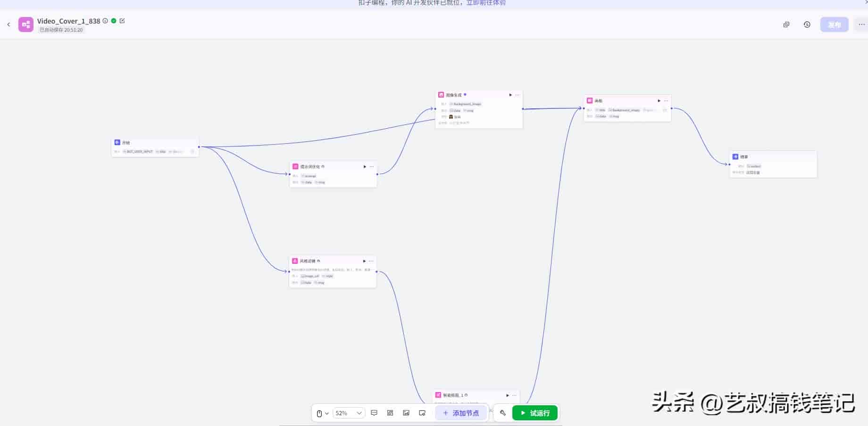Open the top-right more options menu

861,25
